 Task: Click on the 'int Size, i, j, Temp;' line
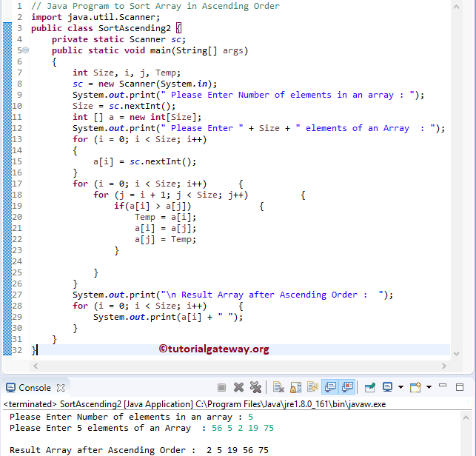click(127, 73)
